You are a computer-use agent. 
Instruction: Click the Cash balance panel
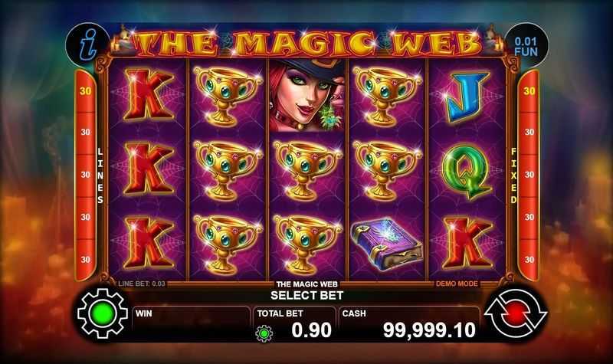coord(409,324)
